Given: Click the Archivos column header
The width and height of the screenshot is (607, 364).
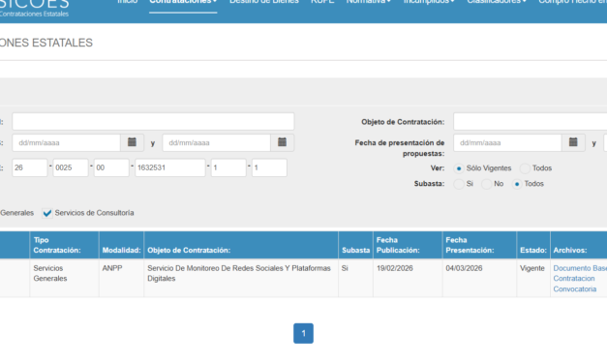Looking at the screenshot, I should 579,245.
